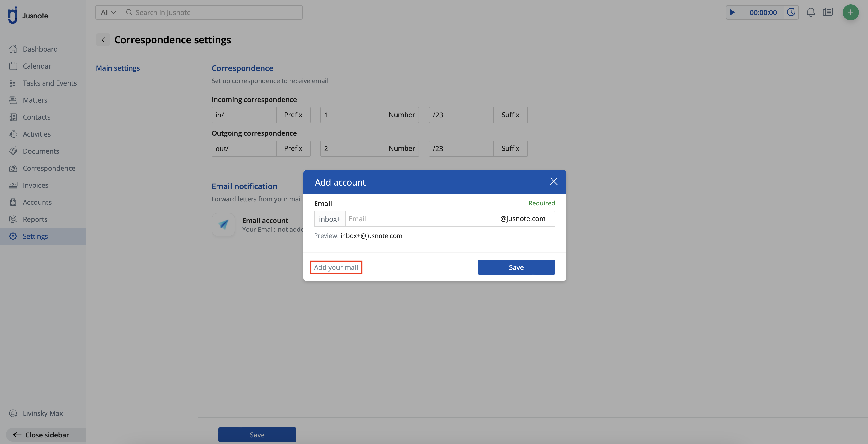Click the incoming number field

click(353, 115)
